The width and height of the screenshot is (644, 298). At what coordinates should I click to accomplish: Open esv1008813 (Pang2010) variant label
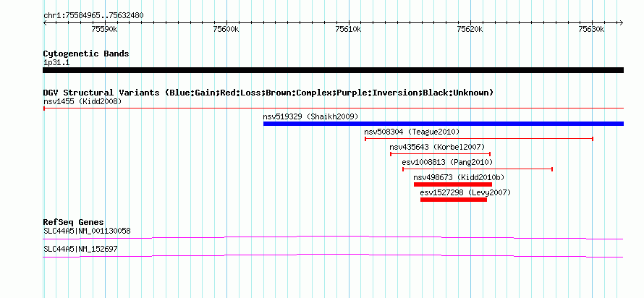pyautogui.click(x=447, y=162)
